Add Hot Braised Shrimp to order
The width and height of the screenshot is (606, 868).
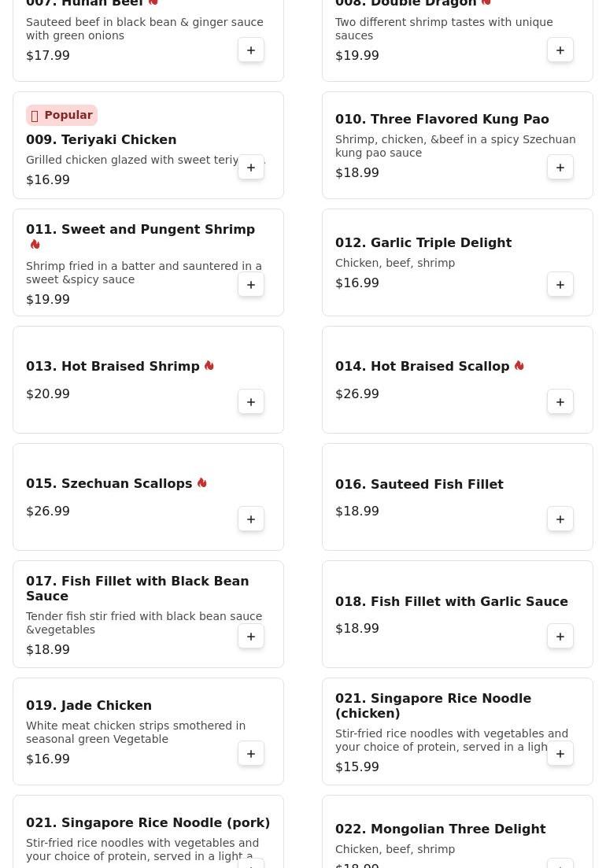[251, 402]
